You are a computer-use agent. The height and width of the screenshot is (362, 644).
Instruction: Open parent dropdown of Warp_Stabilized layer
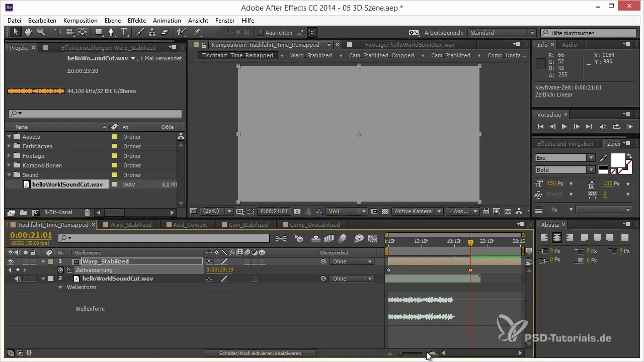click(x=352, y=262)
